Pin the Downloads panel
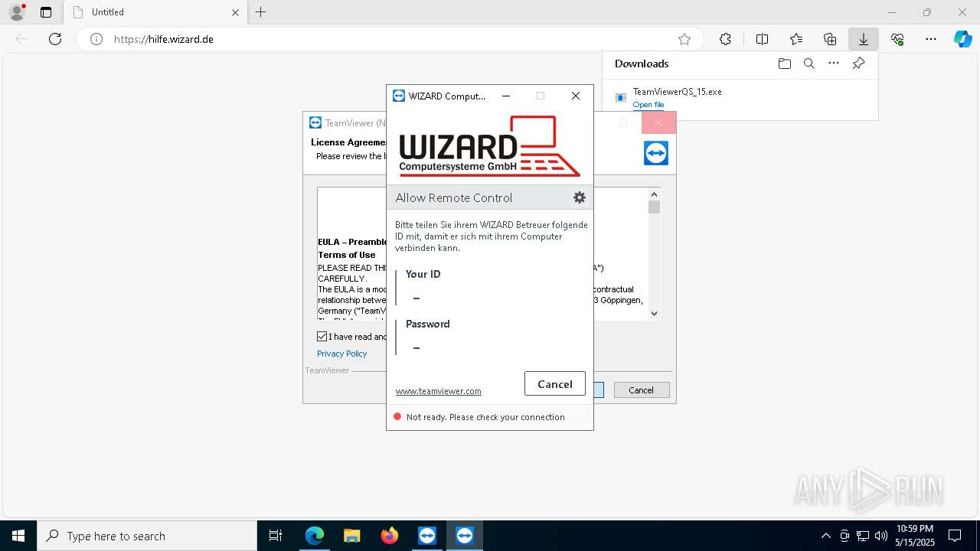The image size is (980, 551). tap(859, 64)
